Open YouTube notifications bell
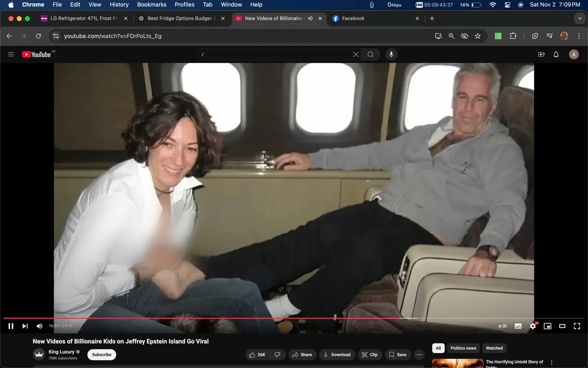Viewport: 588px width, 368px height. tap(555, 54)
